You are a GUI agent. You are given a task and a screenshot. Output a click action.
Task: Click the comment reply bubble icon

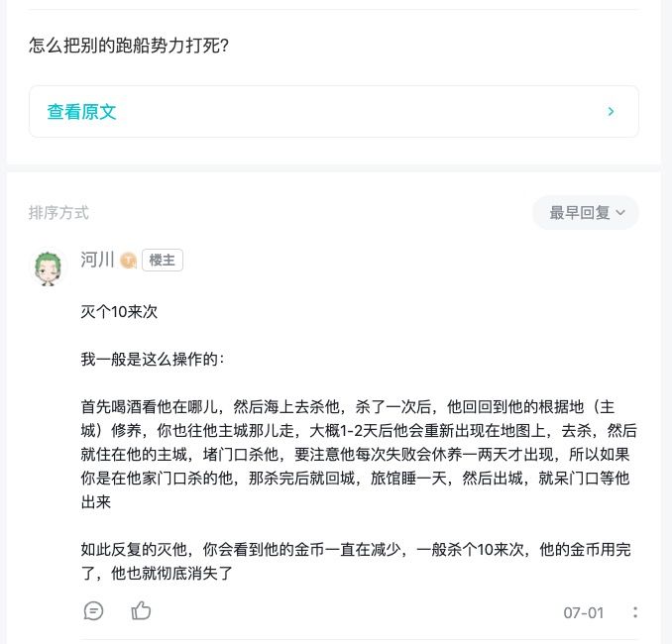coord(94,610)
